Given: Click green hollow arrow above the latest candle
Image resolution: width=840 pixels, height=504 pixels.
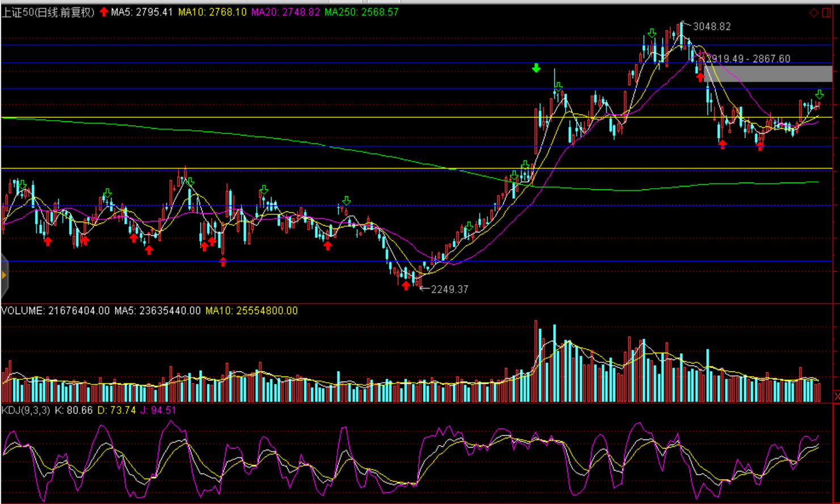Looking at the screenshot, I should click(819, 94).
